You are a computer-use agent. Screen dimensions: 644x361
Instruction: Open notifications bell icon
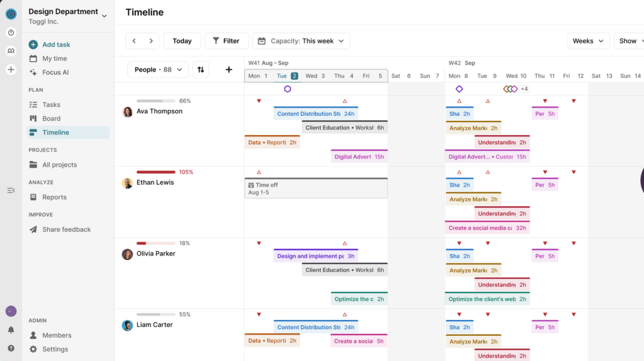(11, 330)
